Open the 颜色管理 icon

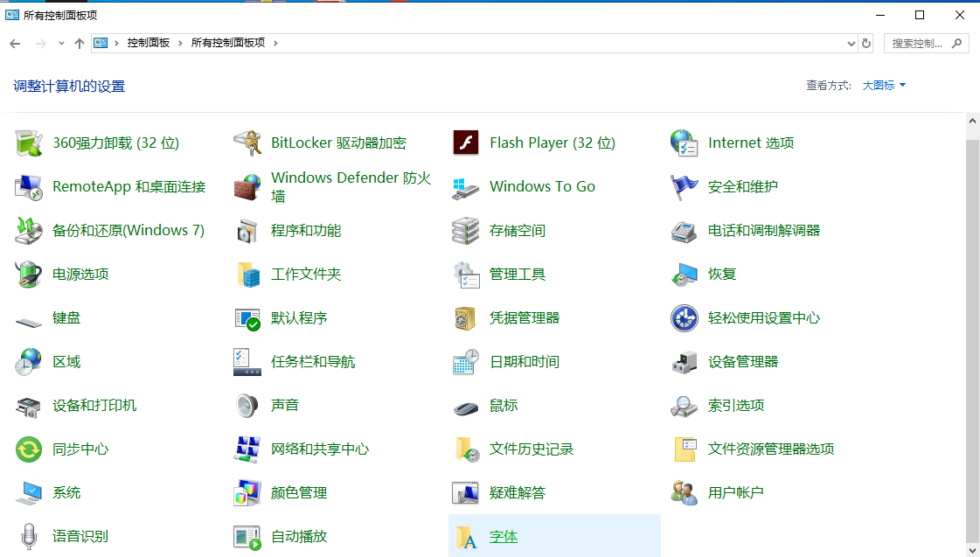pos(247,493)
